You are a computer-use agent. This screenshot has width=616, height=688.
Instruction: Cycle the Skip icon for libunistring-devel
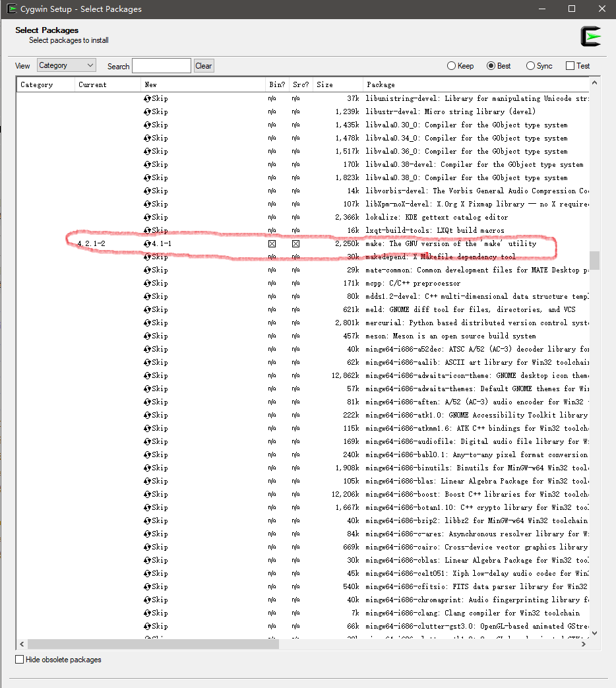point(148,99)
